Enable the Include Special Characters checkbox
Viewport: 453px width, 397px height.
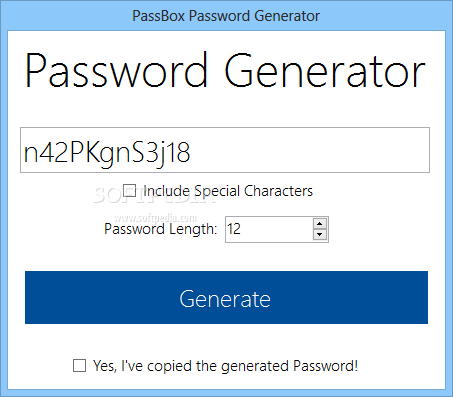click(129, 191)
